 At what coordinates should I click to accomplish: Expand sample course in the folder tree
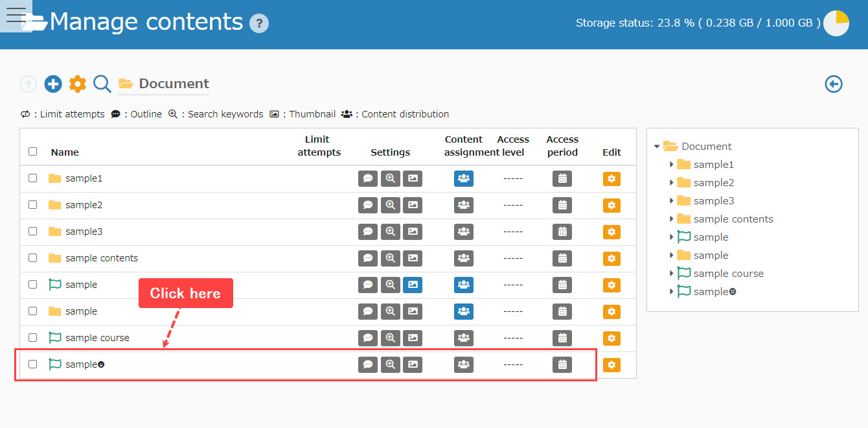pyautogui.click(x=671, y=274)
